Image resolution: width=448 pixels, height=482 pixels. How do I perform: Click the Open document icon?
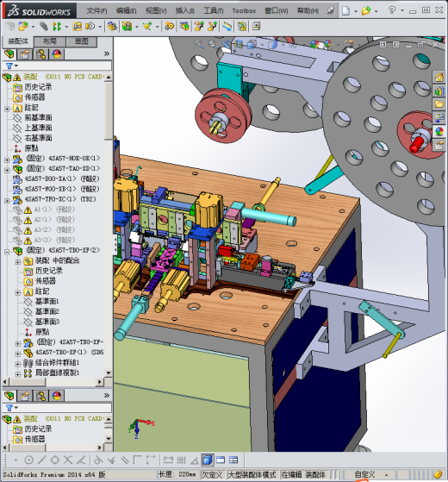(366, 10)
